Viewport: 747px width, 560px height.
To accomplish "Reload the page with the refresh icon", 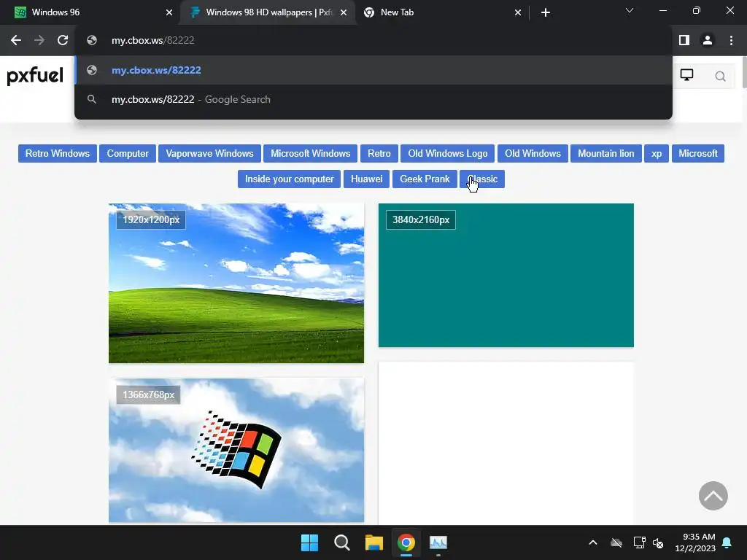I will coord(63,41).
